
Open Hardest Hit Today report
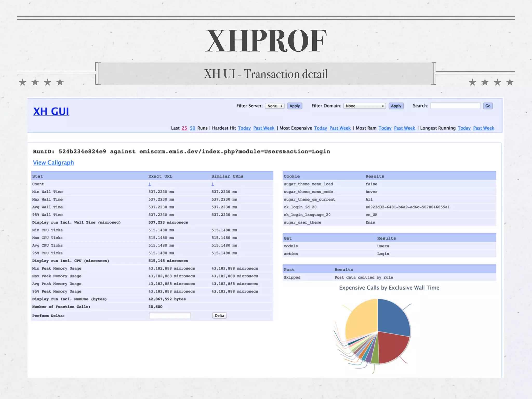pos(244,128)
